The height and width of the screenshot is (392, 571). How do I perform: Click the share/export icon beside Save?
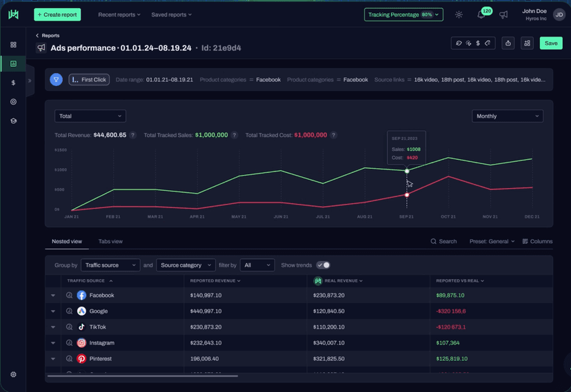pyautogui.click(x=508, y=43)
